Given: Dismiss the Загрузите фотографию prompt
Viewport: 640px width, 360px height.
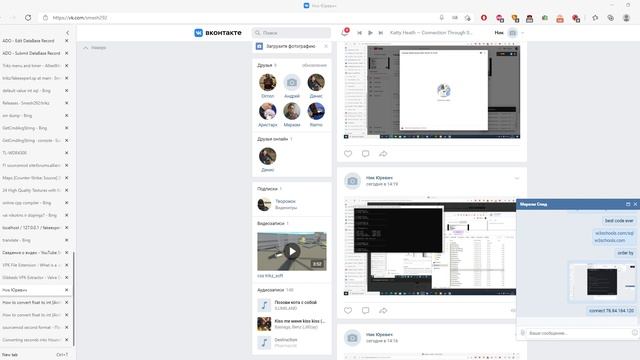Looking at the screenshot, I should (326, 46).
